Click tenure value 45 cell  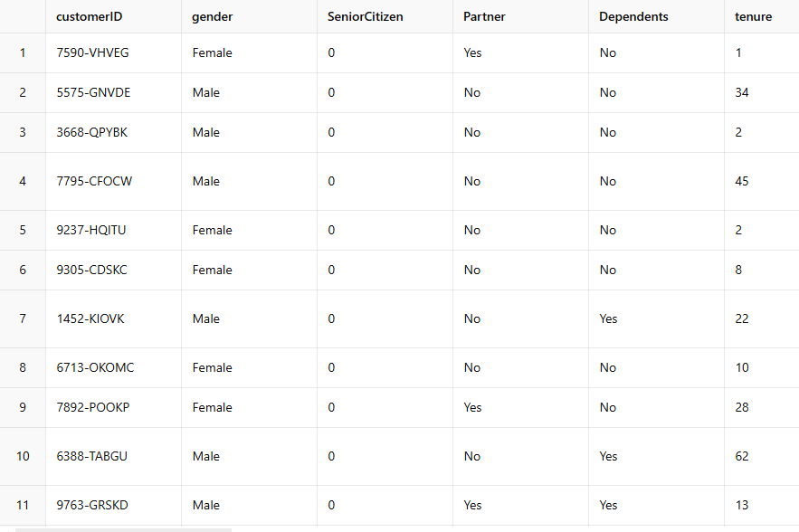[x=761, y=182]
